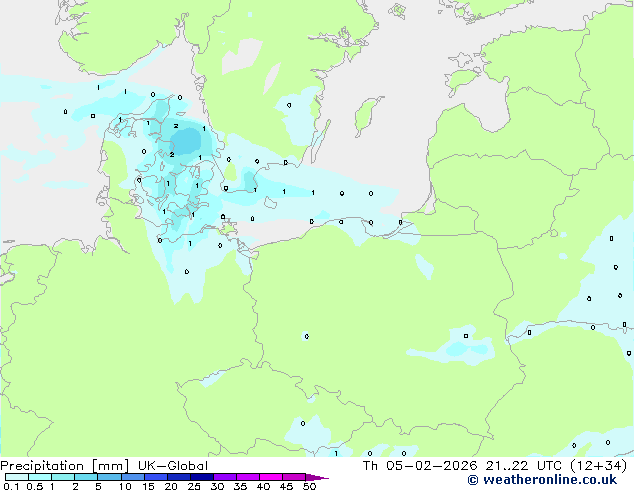Click the "0.5" legend scale label
The image size is (634, 490).
click(35, 486)
